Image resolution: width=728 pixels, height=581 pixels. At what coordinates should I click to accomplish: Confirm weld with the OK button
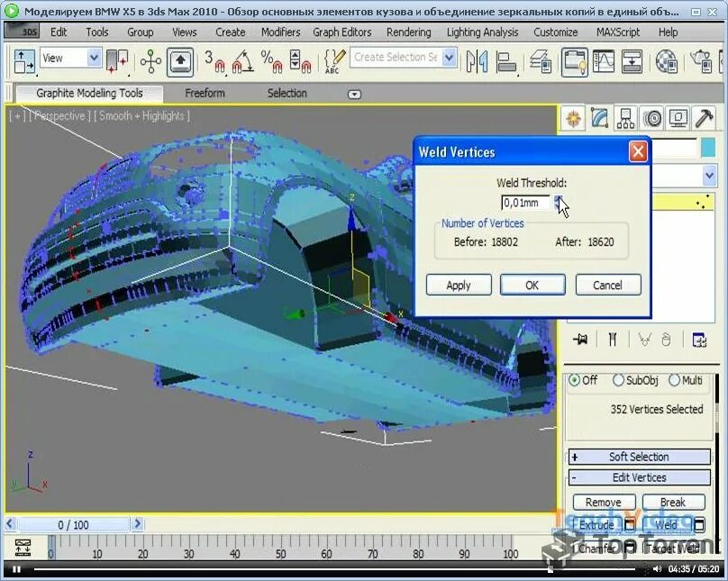(532, 285)
